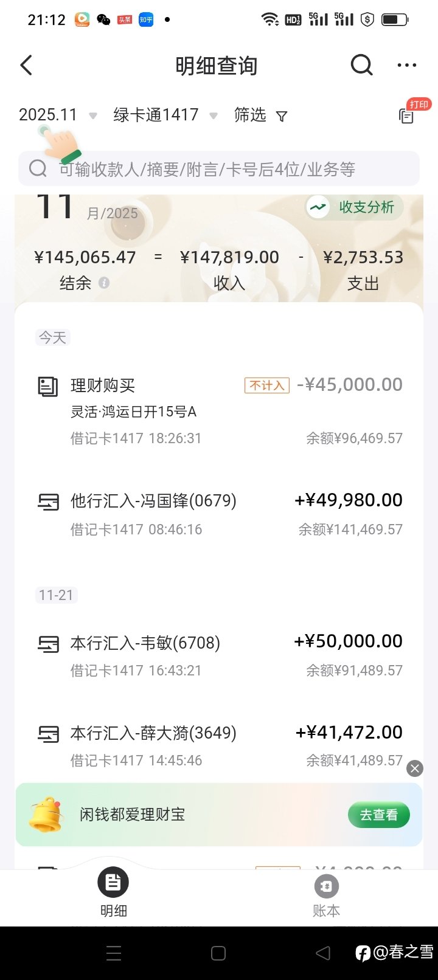Open the 他行汇入-冯国锋 transaction
Screen dimensions: 438x980
pos(219,514)
